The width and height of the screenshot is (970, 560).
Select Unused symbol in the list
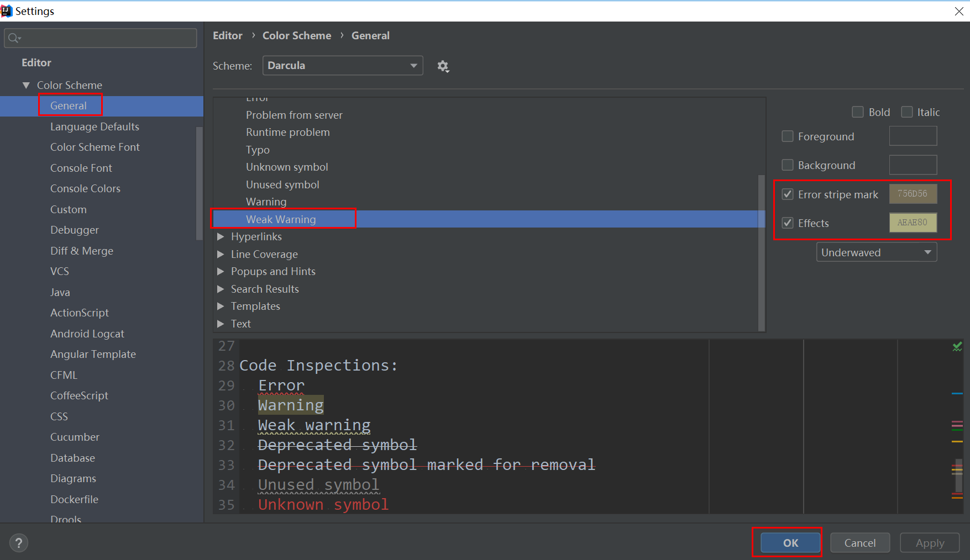click(x=282, y=184)
